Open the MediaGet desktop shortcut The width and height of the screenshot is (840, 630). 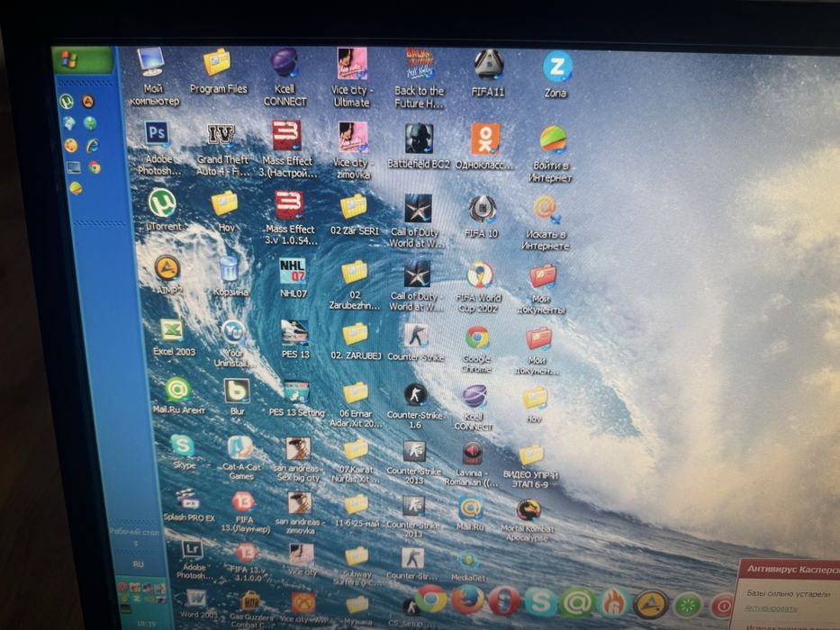[x=468, y=567]
